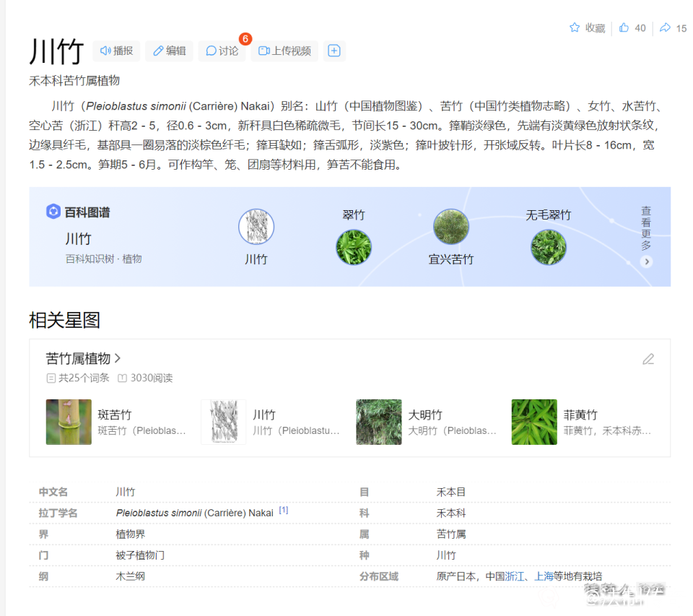Open the 无毛翠竹 circular image
This screenshot has width=693, height=616.
(x=549, y=247)
